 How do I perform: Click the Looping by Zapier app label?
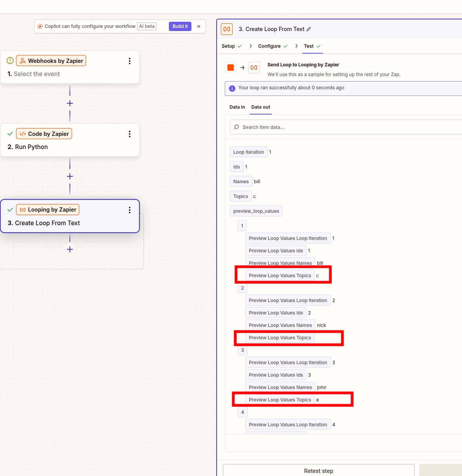point(48,210)
